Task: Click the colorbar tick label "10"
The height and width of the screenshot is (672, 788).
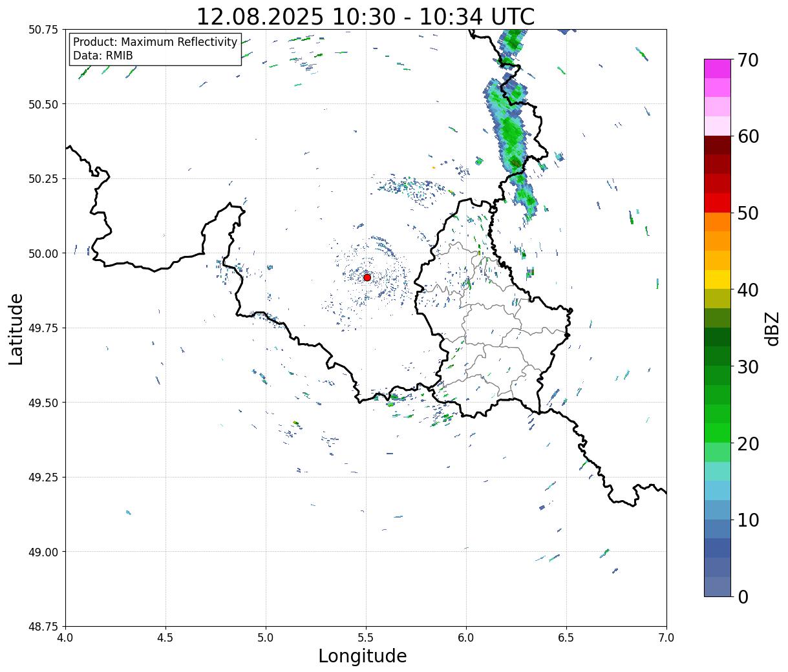Action: [x=747, y=520]
